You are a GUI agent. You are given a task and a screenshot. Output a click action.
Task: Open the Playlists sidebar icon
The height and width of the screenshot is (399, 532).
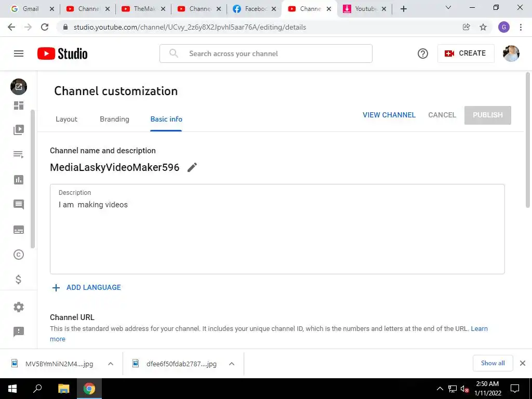19,154
